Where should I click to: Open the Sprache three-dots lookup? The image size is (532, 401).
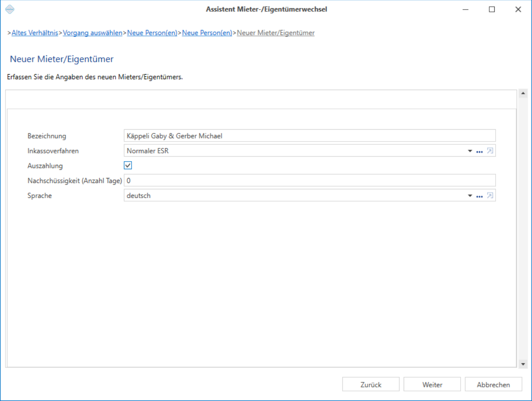click(x=479, y=196)
